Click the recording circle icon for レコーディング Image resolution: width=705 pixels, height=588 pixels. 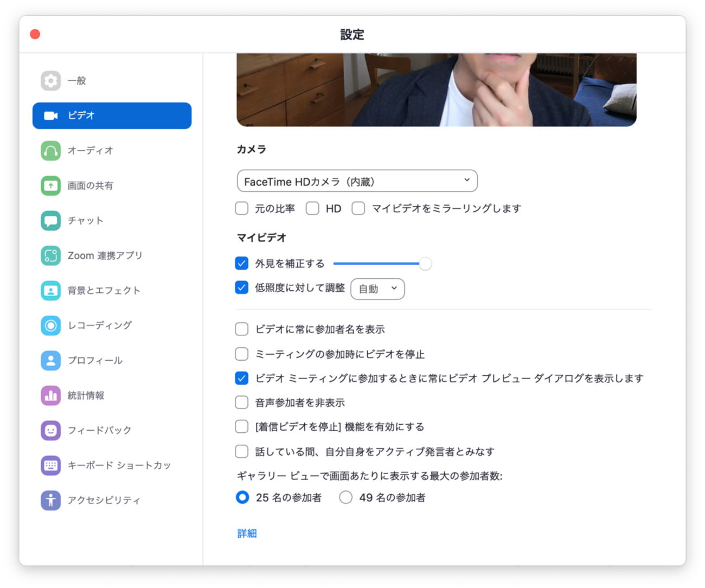click(50, 325)
